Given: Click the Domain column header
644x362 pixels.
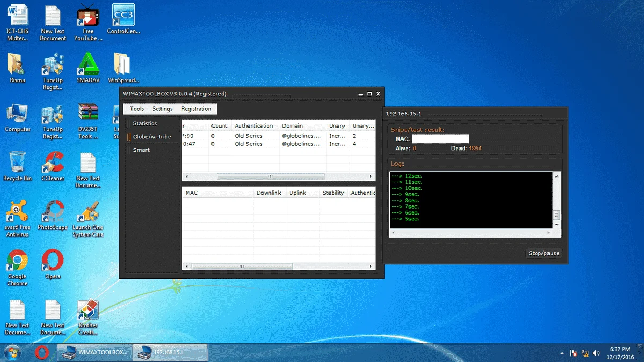Looking at the screenshot, I should (x=303, y=126).
